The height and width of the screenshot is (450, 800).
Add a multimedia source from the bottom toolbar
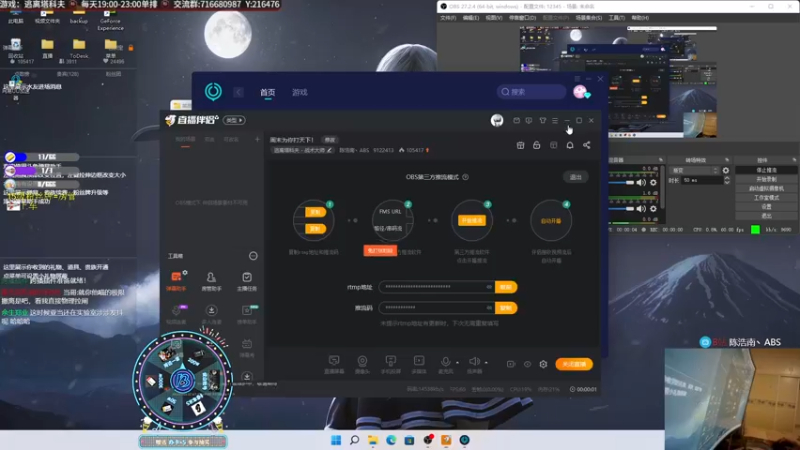pos(419,364)
